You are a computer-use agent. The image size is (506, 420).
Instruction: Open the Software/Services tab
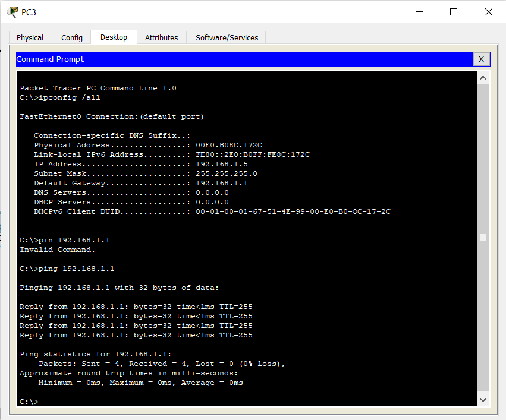(x=227, y=37)
